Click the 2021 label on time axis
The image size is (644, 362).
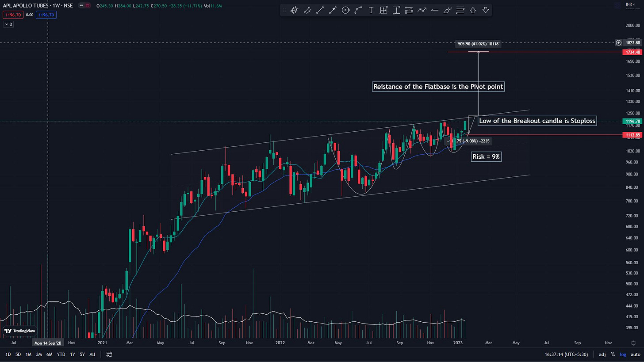[x=103, y=343]
